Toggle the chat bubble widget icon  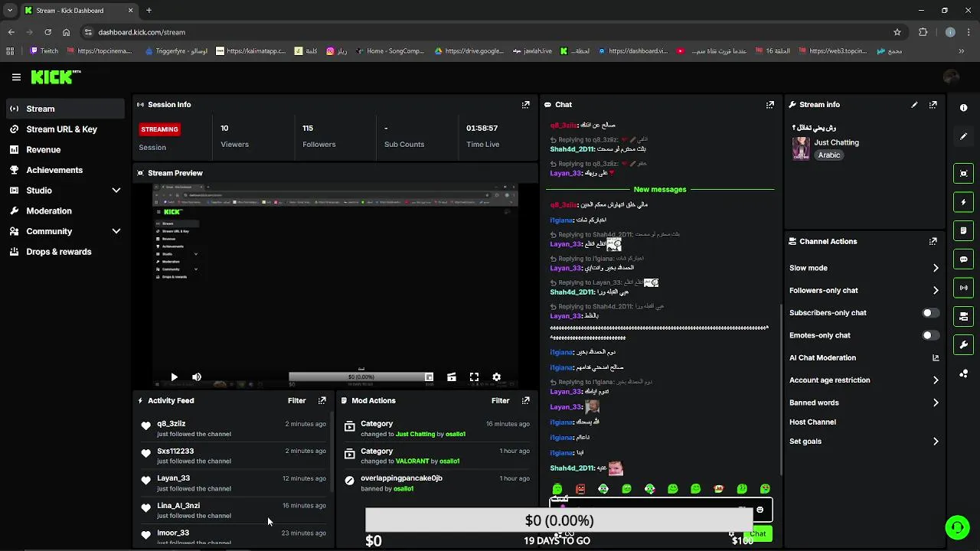(x=964, y=259)
